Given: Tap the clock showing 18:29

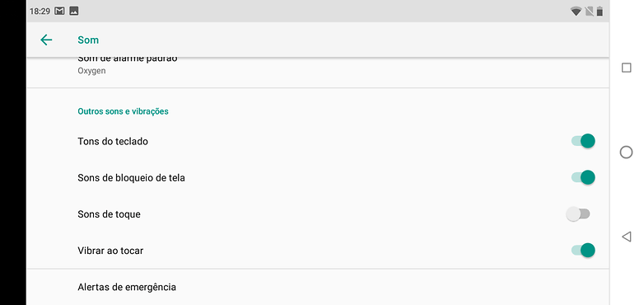Looking at the screenshot, I should click(40, 12).
